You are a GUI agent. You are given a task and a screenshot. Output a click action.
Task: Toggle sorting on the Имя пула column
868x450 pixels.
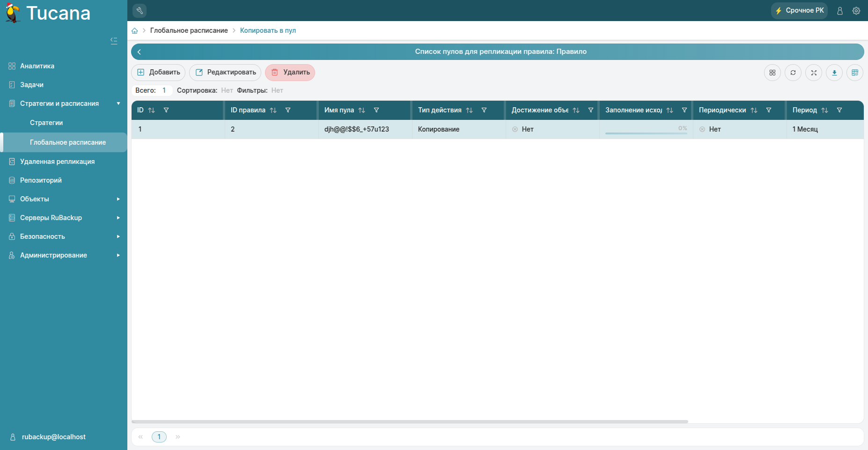[361, 110]
